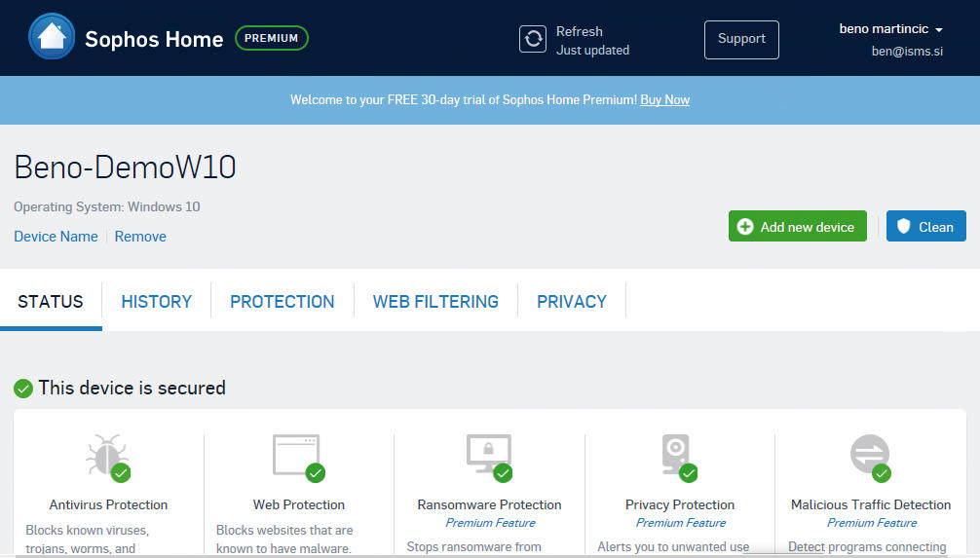
Task: Open the beno martincic account dropdown
Action: click(890, 29)
